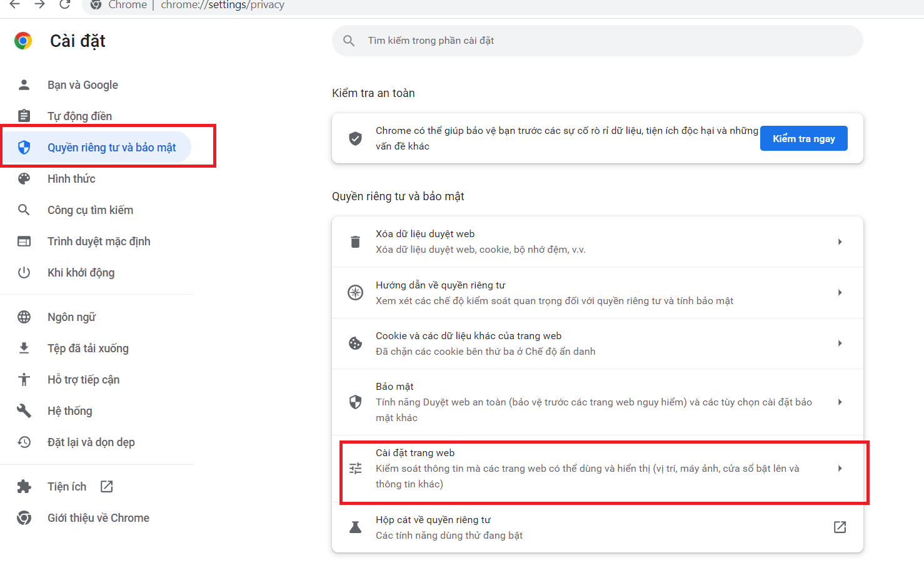Click the flask icon for Hộp cát về quyền riêng tư
Viewport: 924px width, 565px height.
[x=355, y=527]
